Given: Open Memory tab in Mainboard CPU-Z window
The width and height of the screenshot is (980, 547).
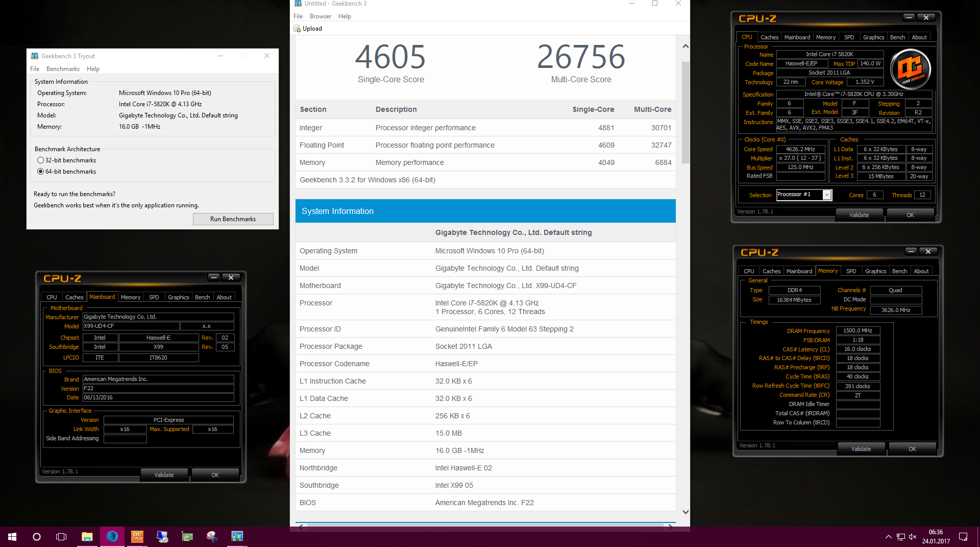Looking at the screenshot, I should click(131, 297).
